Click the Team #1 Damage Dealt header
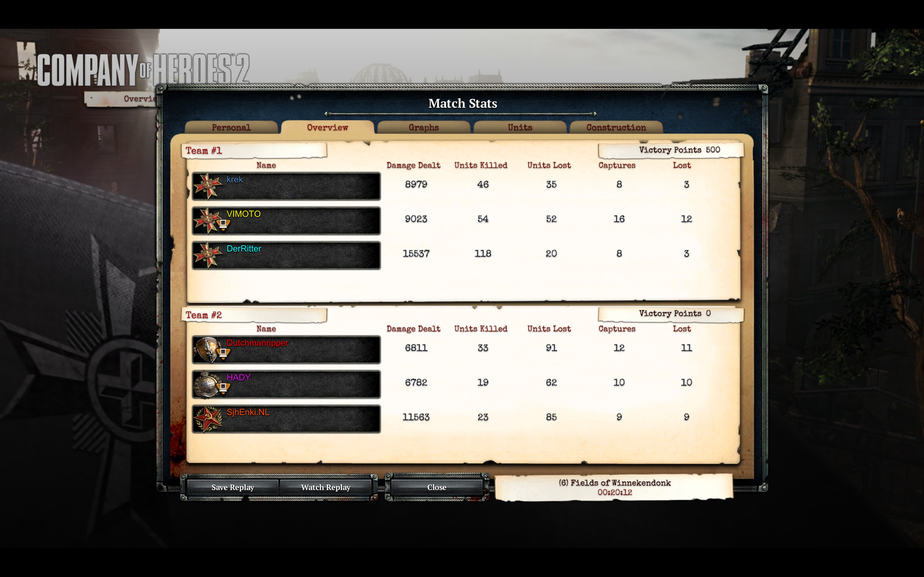The width and height of the screenshot is (924, 577). tap(413, 165)
